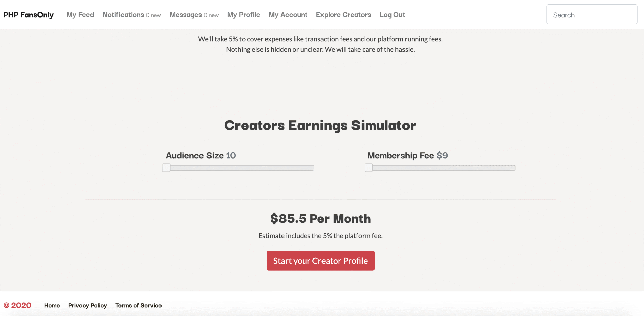Click the $85.5 Per Month estimate
The width and height of the screenshot is (644, 316).
(320, 218)
